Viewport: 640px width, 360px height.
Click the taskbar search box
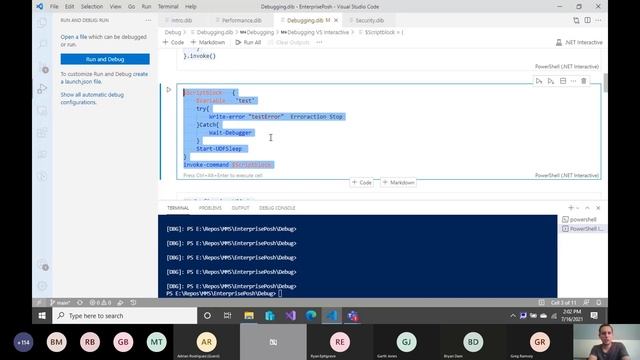pos(124,316)
